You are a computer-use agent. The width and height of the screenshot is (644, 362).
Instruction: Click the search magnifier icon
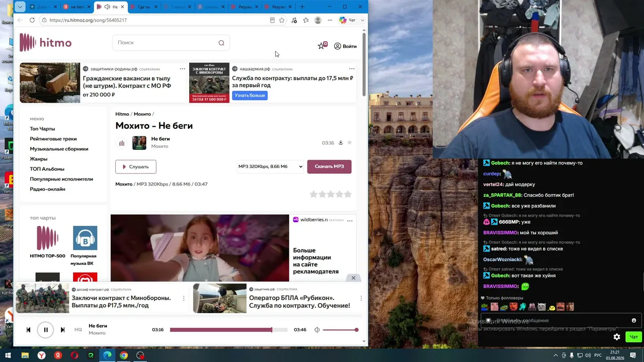(x=221, y=43)
